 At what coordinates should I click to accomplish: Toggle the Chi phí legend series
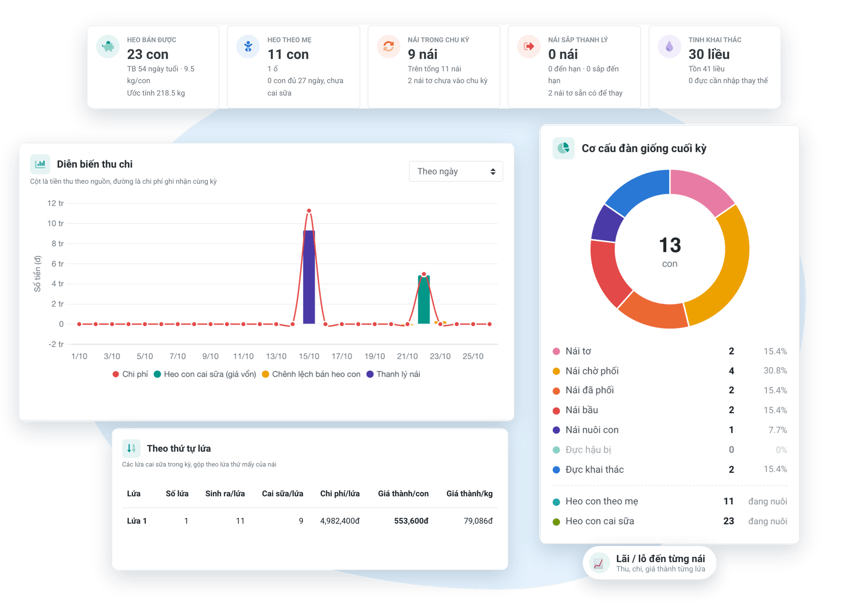click(x=130, y=374)
